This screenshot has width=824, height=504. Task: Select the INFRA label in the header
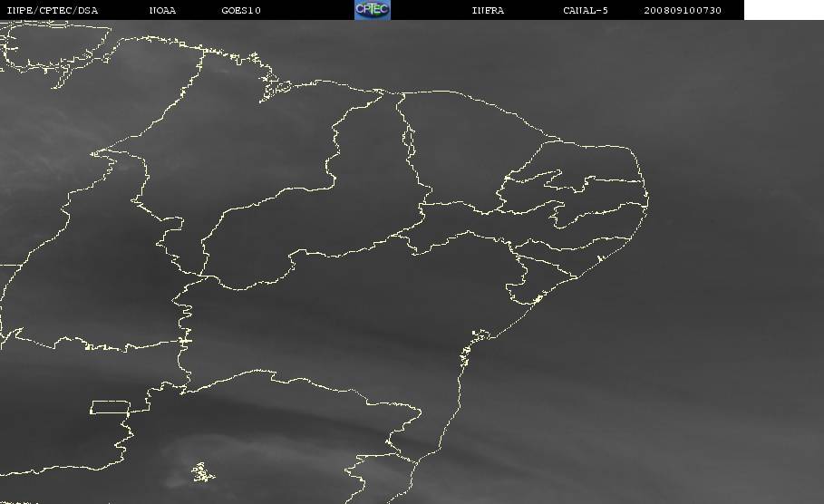(x=488, y=11)
